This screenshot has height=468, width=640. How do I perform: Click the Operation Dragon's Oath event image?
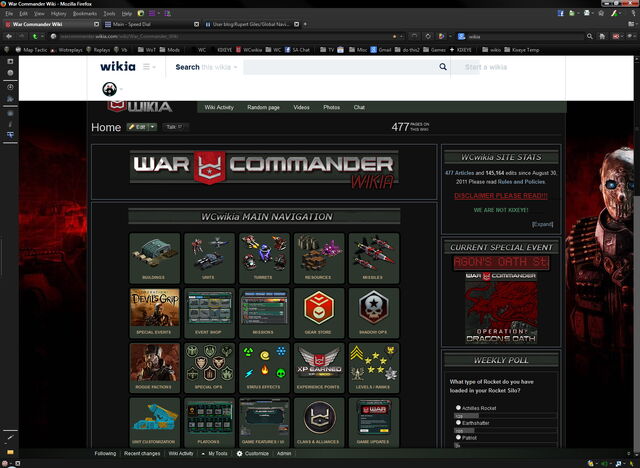[x=501, y=308]
